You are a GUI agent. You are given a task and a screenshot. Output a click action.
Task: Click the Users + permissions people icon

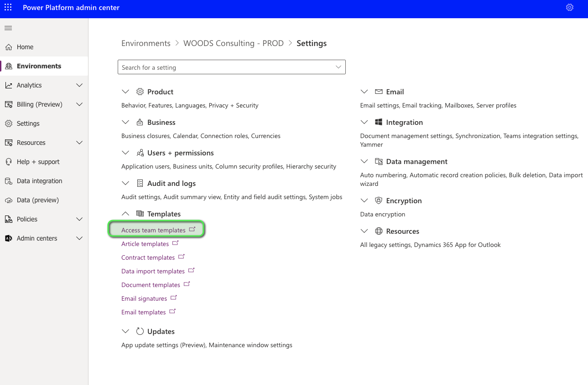pyautogui.click(x=140, y=153)
